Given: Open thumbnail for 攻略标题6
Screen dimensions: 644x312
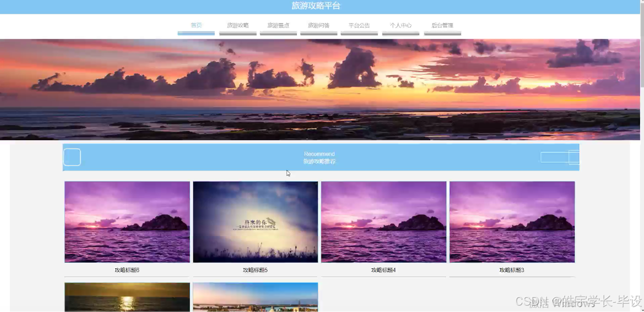Looking at the screenshot, I should pos(127,222).
